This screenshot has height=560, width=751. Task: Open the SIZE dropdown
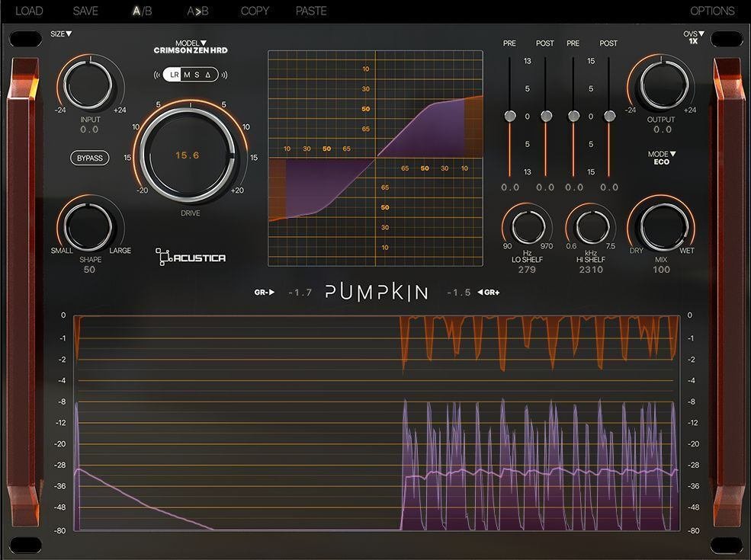61,34
